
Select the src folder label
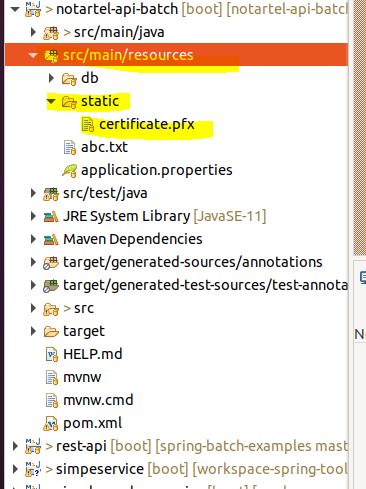point(84,308)
